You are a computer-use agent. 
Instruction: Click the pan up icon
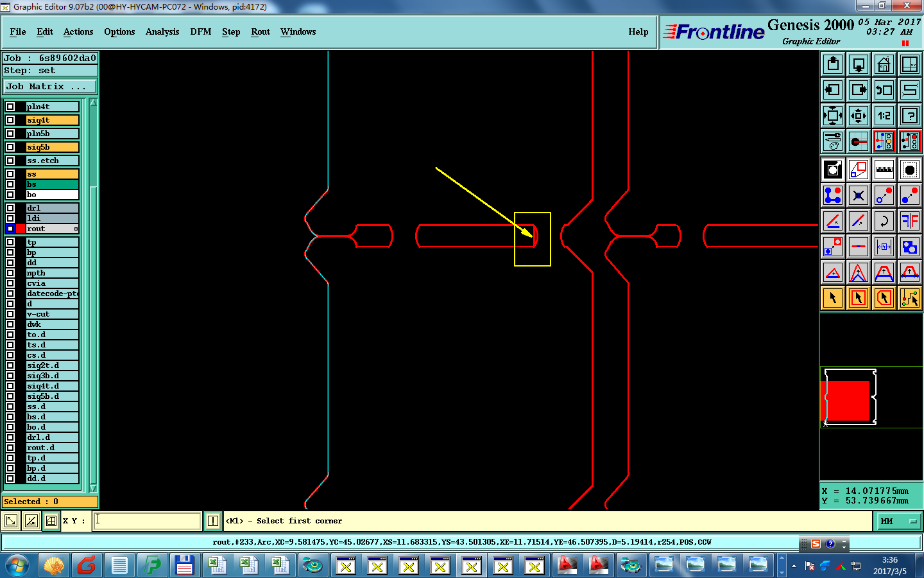coord(833,64)
